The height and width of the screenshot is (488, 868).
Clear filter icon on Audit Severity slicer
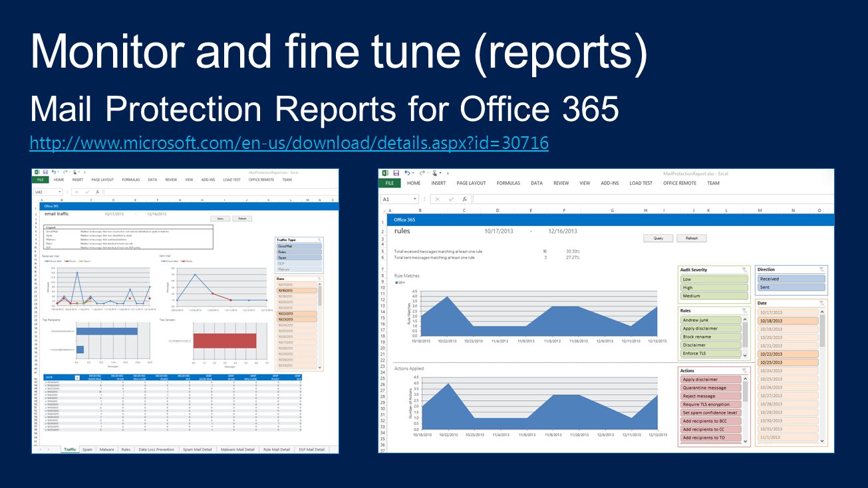[745, 270]
